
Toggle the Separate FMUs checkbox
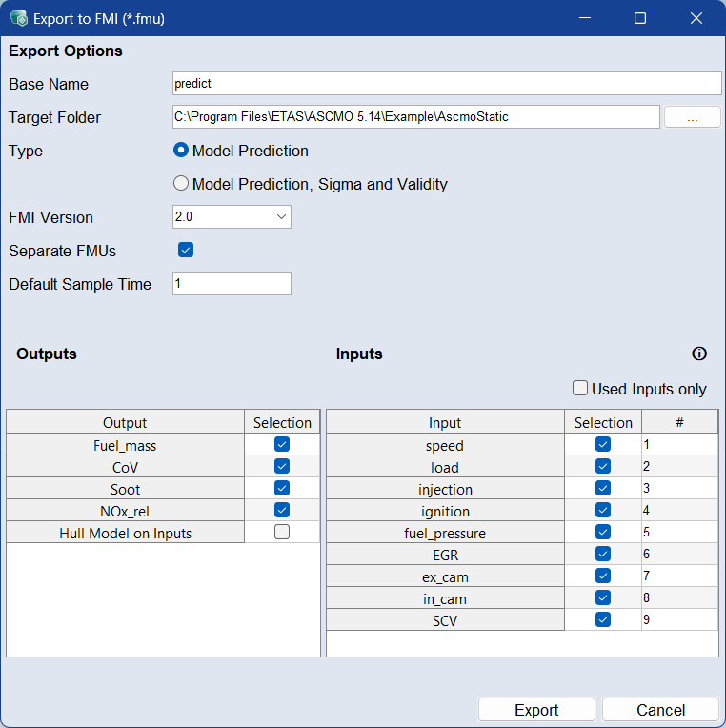[186, 251]
